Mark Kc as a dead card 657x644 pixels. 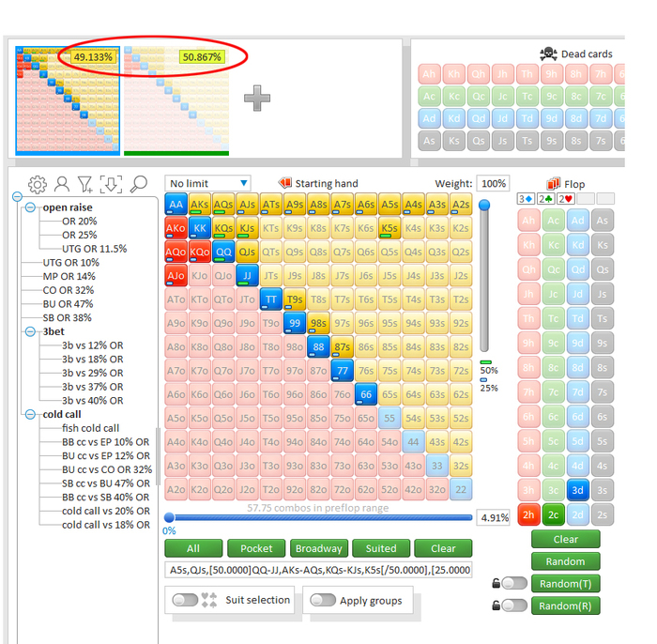tap(453, 97)
